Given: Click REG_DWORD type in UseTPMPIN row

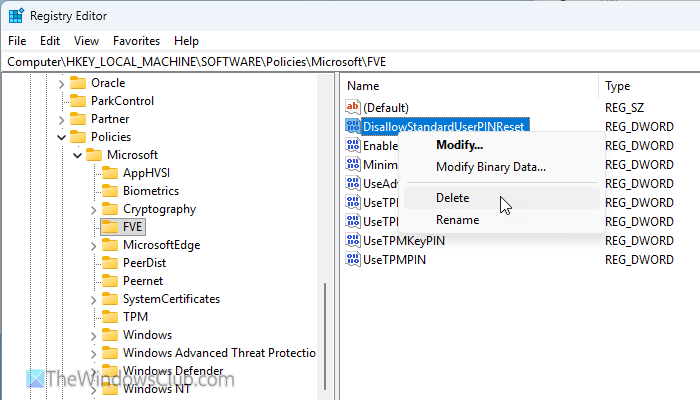Looking at the screenshot, I should 639,260.
